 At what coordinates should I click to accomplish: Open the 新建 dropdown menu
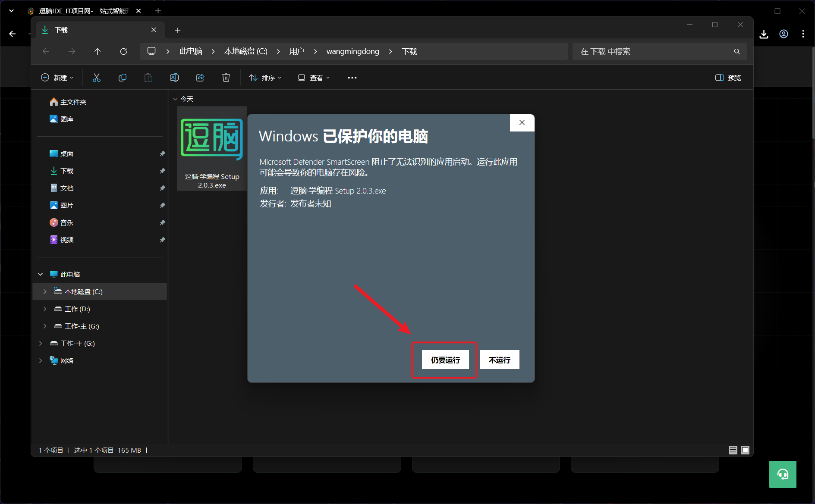tap(57, 78)
